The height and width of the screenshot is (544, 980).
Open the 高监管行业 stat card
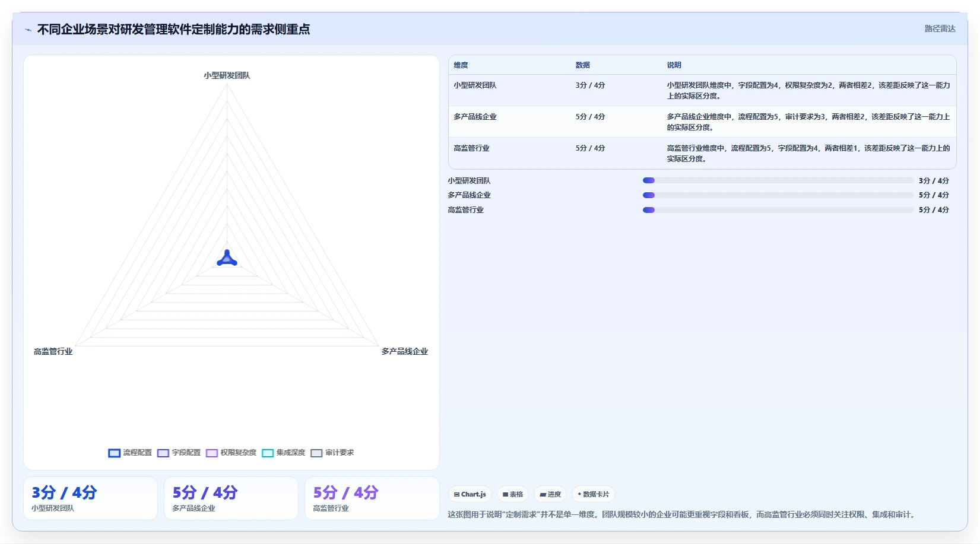point(372,498)
